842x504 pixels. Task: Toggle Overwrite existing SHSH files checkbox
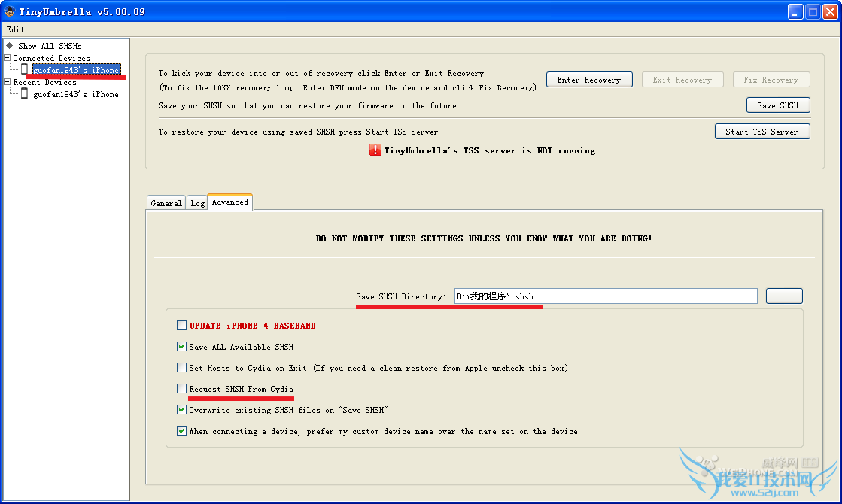[x=181, y=409]
